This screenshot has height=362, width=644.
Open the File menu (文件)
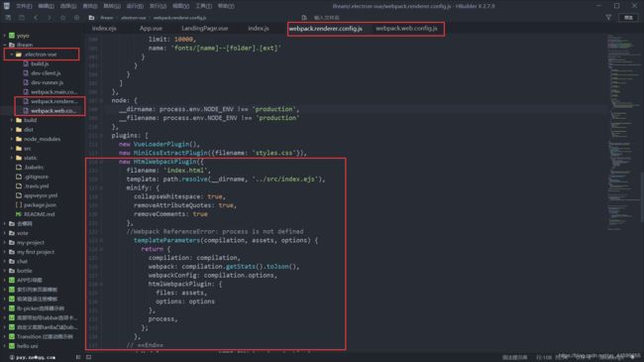pos(24,6)
